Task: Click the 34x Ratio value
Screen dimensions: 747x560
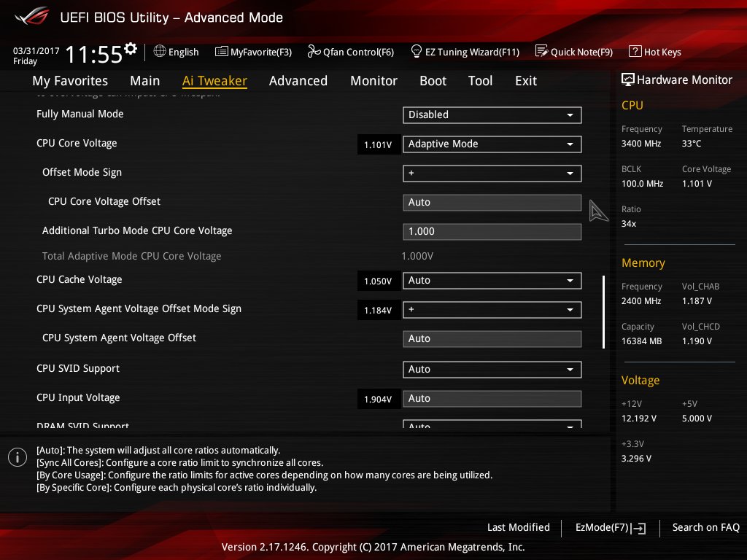Action: tap(629, 223)
